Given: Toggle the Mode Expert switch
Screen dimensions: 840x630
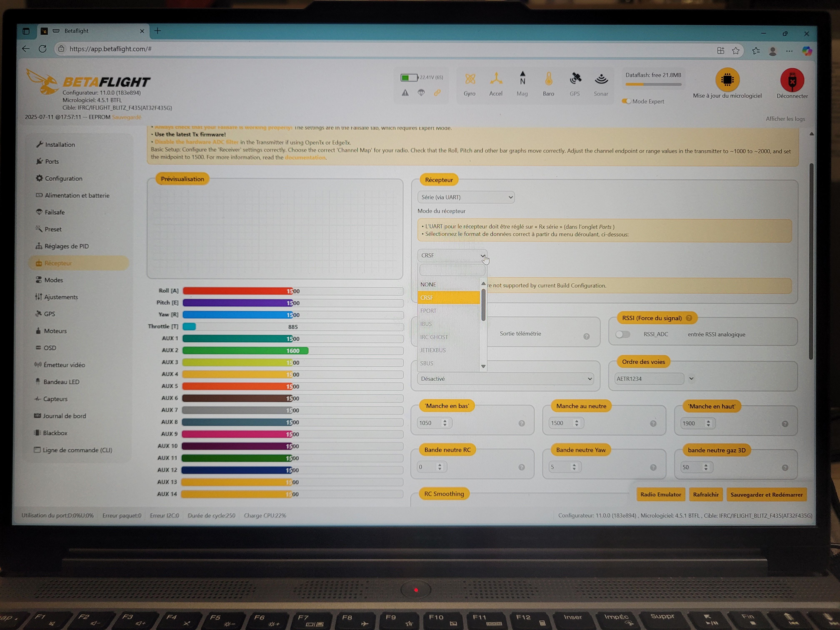Looking at the screenshot, I should tap(626, 101).
